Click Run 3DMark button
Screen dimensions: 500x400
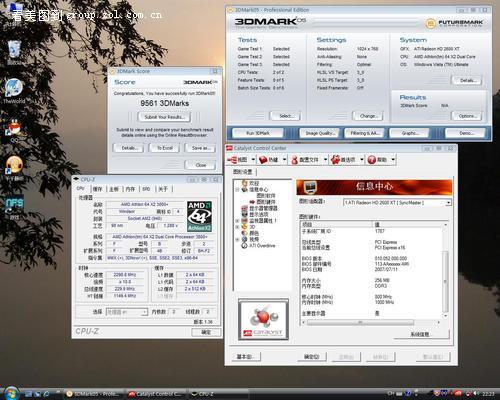pos(258,133)
